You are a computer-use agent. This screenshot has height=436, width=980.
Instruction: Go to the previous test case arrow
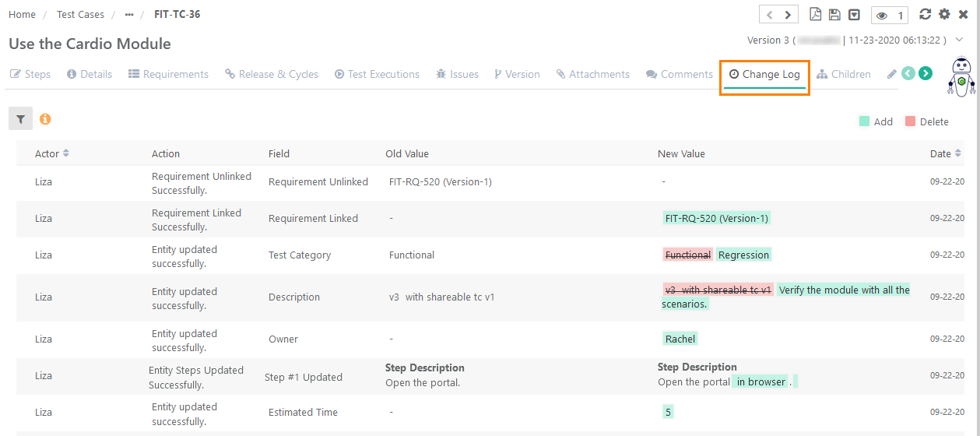[x=769, y=15]
